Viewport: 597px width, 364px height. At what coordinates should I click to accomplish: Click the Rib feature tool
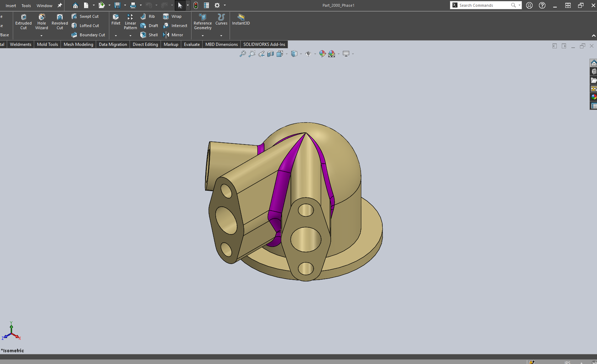coord(148,16)
